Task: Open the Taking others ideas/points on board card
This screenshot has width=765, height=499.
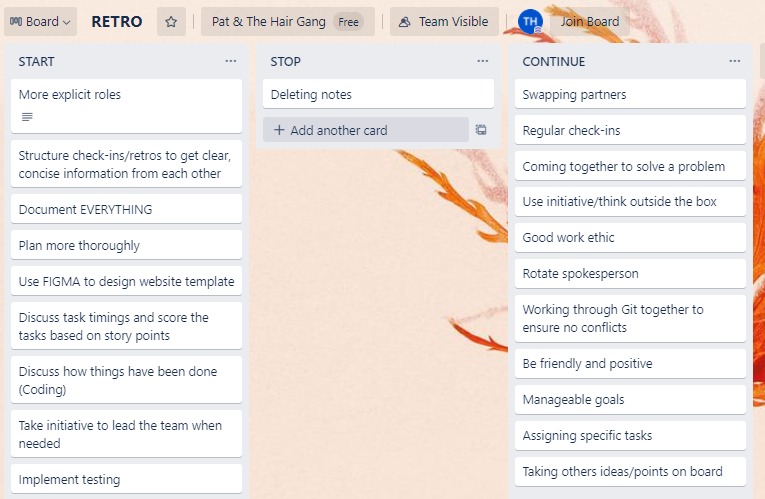Action: tap(630, 472)
